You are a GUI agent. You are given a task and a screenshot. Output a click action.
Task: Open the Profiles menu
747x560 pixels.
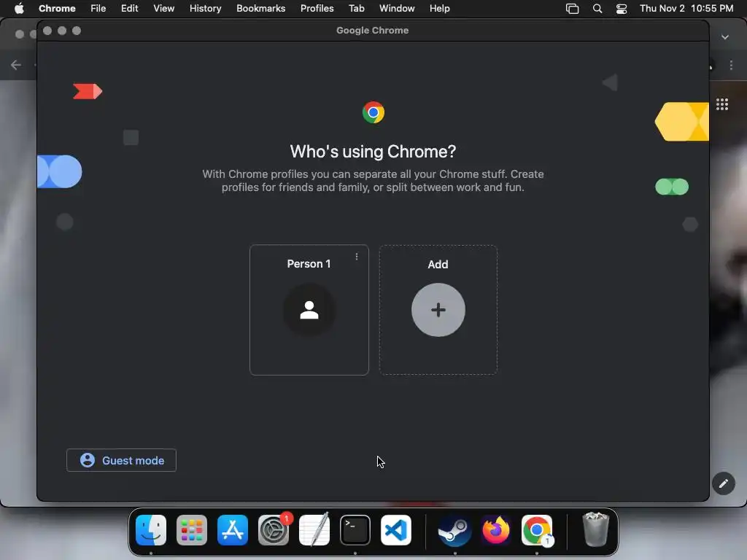[x=317, y=8]
